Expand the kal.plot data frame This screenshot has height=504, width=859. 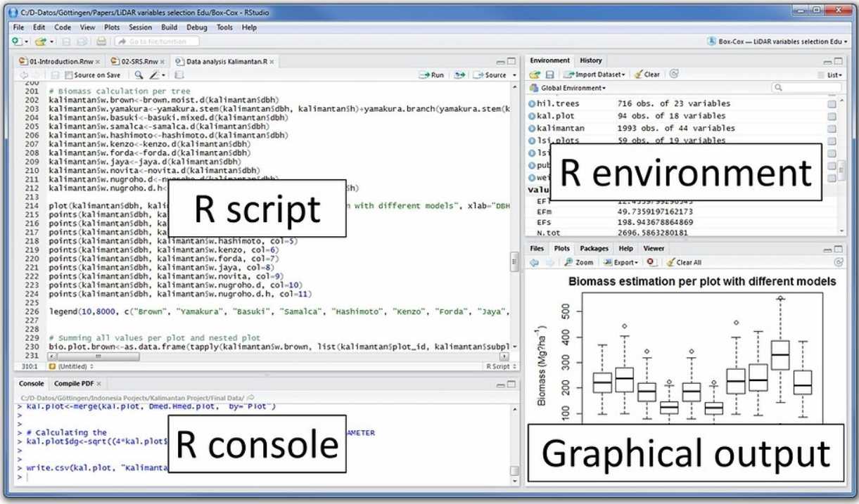point(532,116)
